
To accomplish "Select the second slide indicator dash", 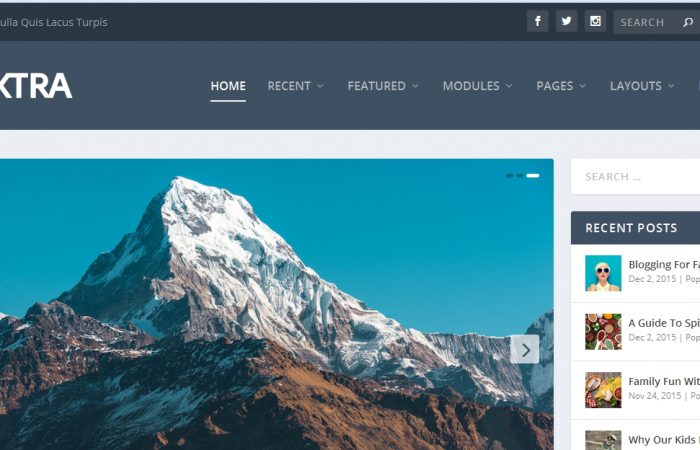I will (520, 175).
